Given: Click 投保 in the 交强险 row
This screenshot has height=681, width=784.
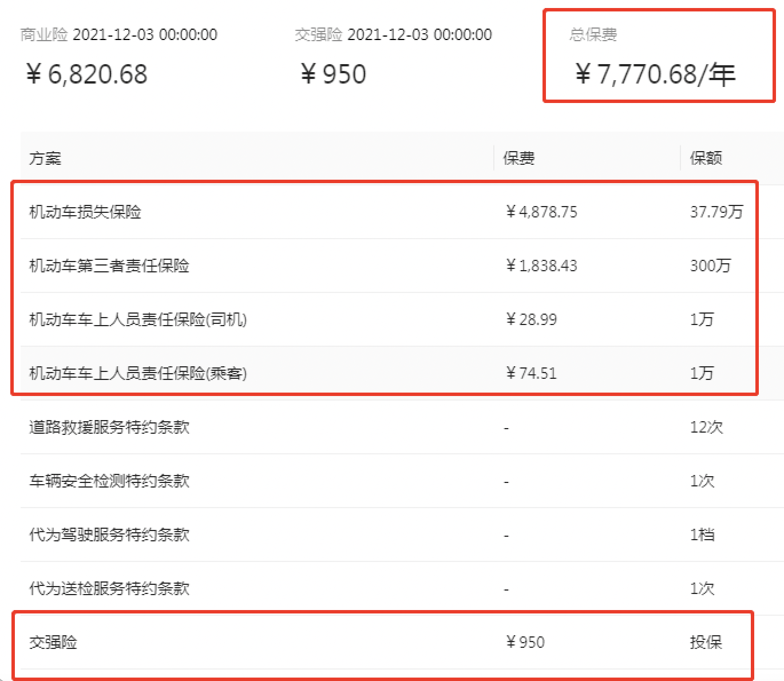Looking at the screenshot, I should click(706, 643).
